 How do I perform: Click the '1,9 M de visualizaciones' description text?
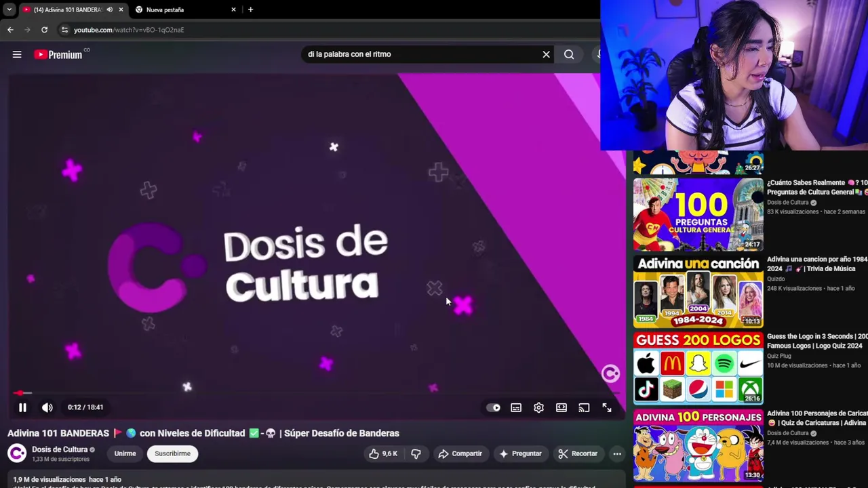[50, 479]
